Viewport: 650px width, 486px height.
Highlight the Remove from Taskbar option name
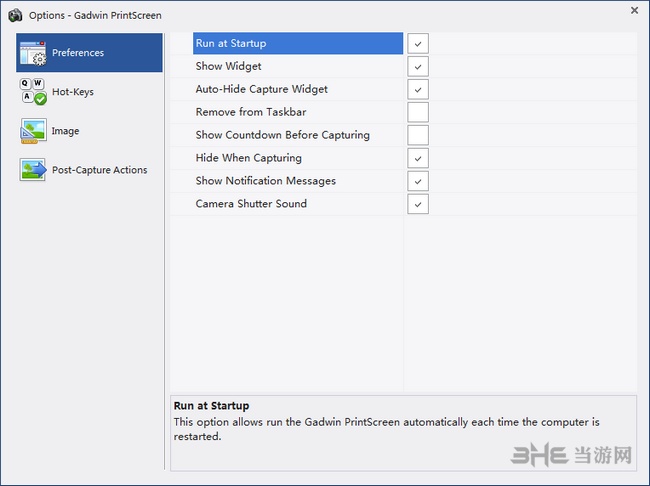coord(250,112)
